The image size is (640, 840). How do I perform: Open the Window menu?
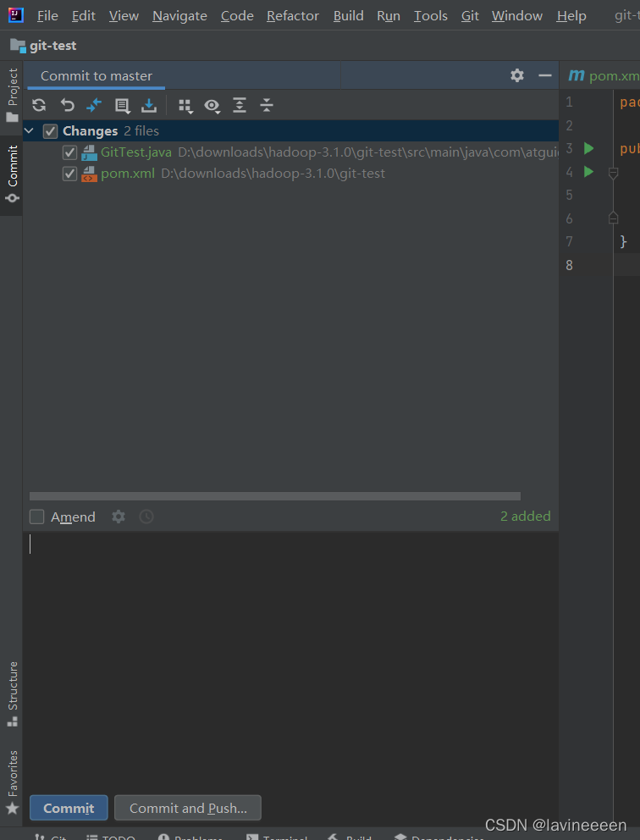tap(516, 16)
